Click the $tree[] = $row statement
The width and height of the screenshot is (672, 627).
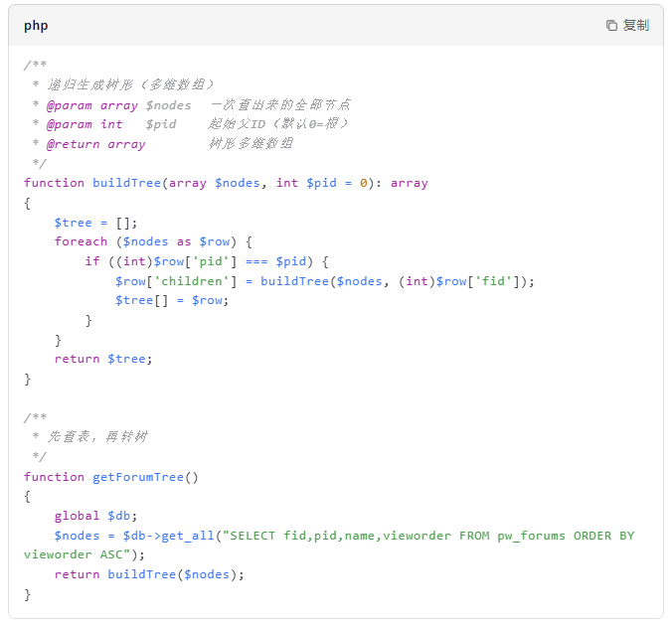tap(171, 300)
